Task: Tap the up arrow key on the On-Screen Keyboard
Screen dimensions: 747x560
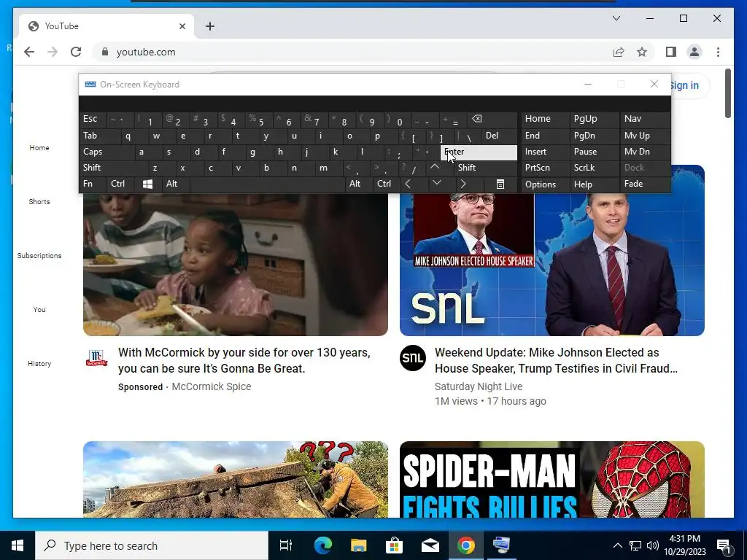Action: [435, 167]
